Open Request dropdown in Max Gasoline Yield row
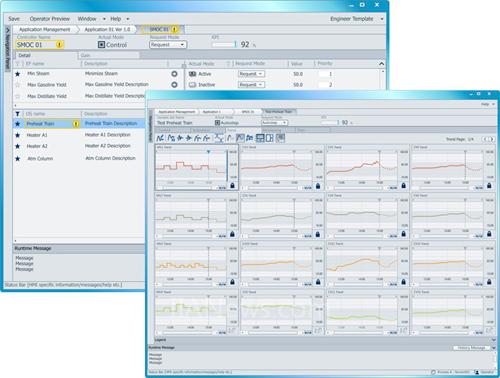 pyautogui.click(x=251, y=85)
